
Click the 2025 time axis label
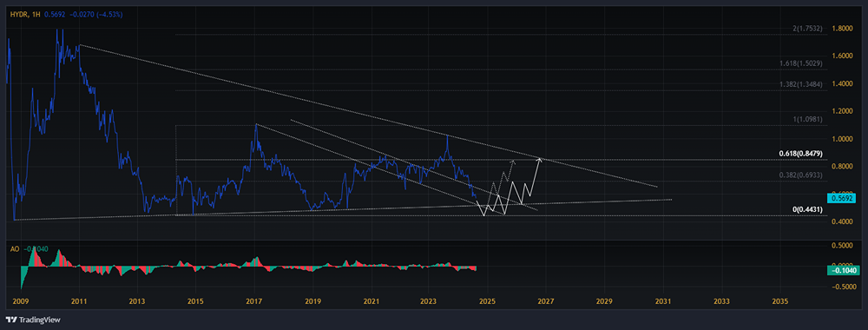tap(487, 302)
